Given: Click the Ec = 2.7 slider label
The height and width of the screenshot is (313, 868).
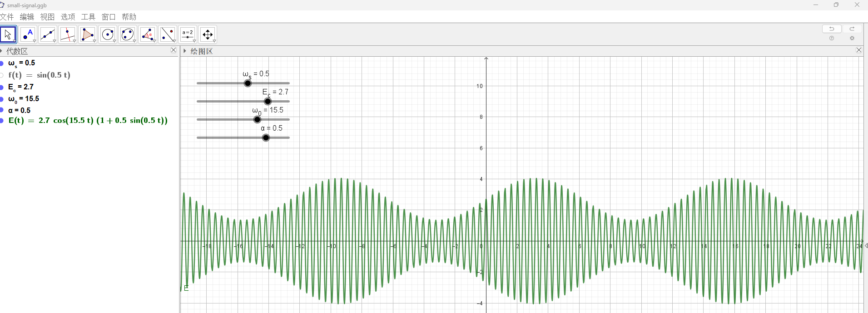Looking at the screenshot, I should coord(275,93).
